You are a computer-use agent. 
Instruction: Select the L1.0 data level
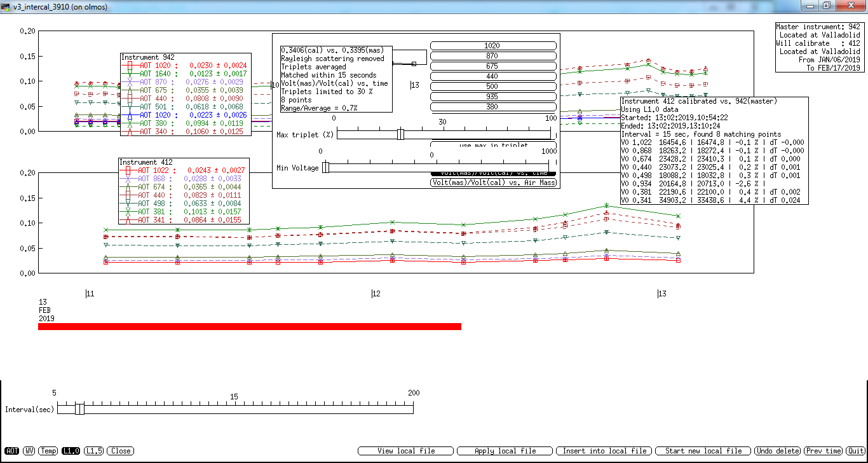[71, 451]
